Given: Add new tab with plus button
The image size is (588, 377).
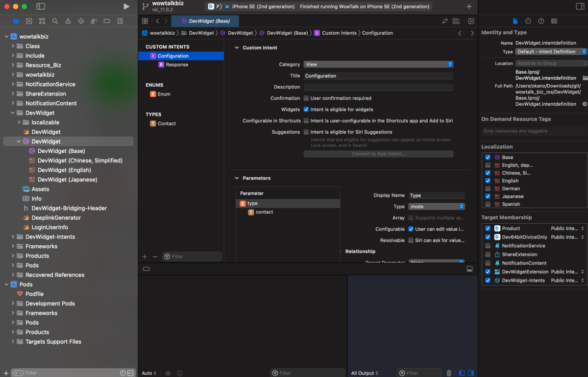Looking at the screenshot, I should [469, 7].
